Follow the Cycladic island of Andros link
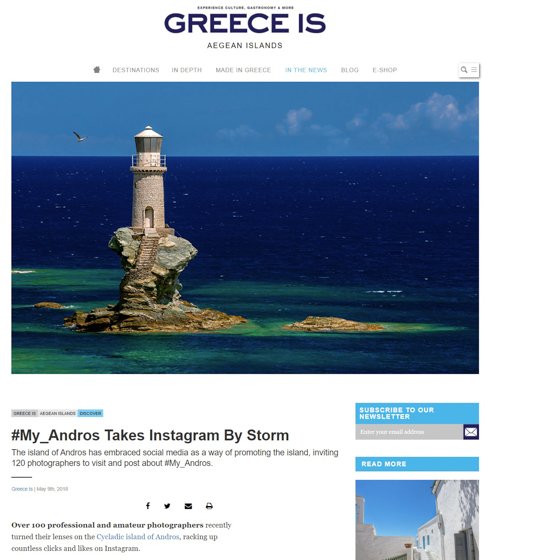The height and width of the screenshot is (560, 560). click(x=138, y=537)
